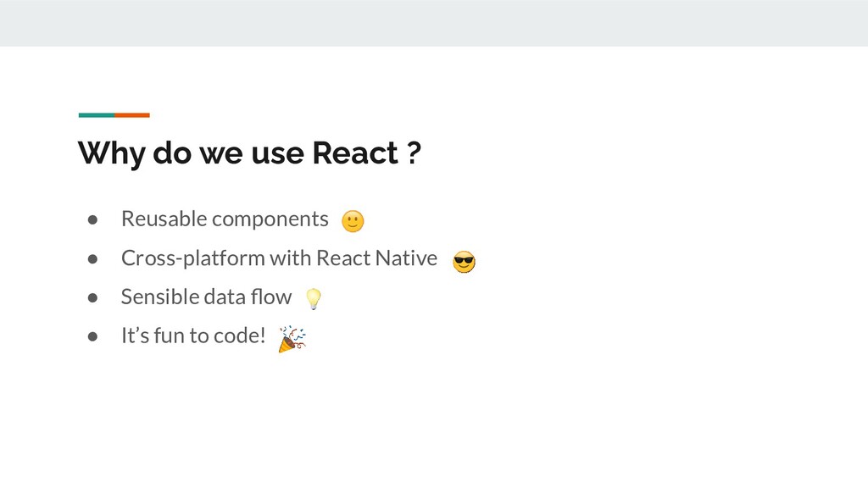Click the 'It's fun to code!' text
The height and width of the screenshot is (488, 868).
(193, 335)
